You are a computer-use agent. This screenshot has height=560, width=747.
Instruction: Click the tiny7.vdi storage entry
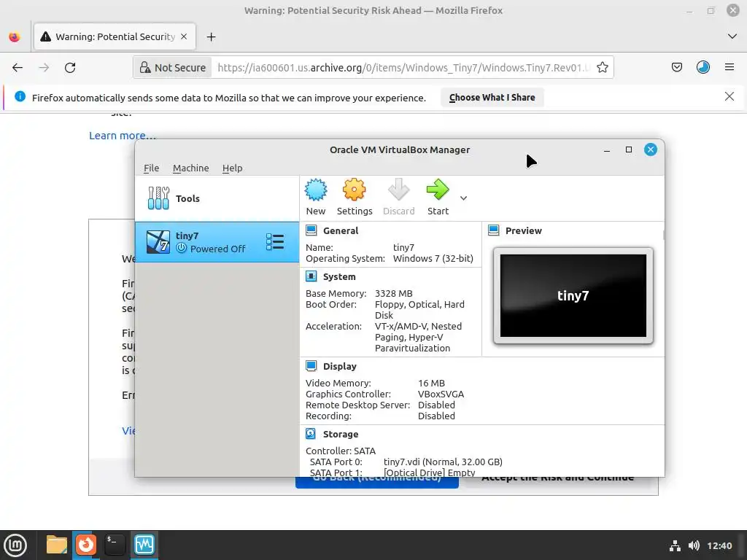pos(443,462)
